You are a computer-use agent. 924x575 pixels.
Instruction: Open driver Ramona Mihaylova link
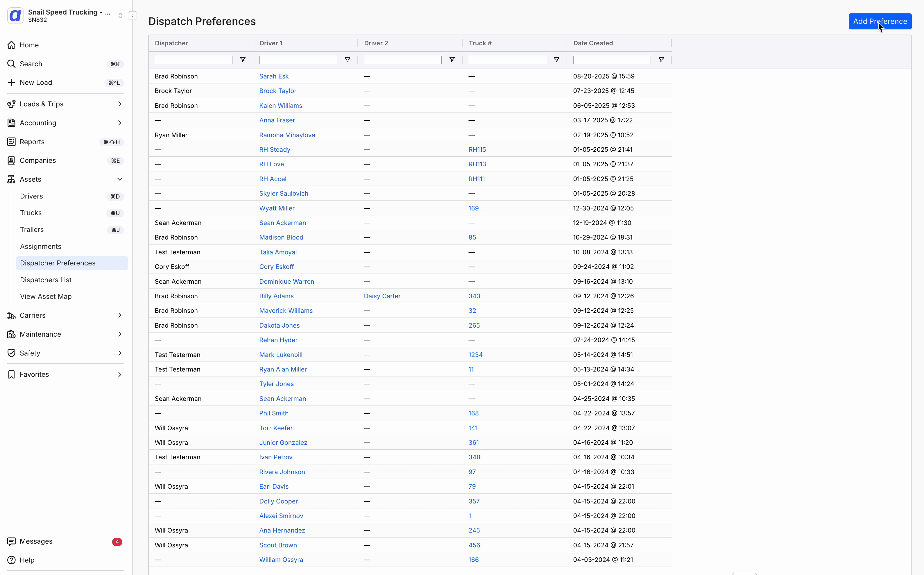pyautogui.click(x=287, y=135)
